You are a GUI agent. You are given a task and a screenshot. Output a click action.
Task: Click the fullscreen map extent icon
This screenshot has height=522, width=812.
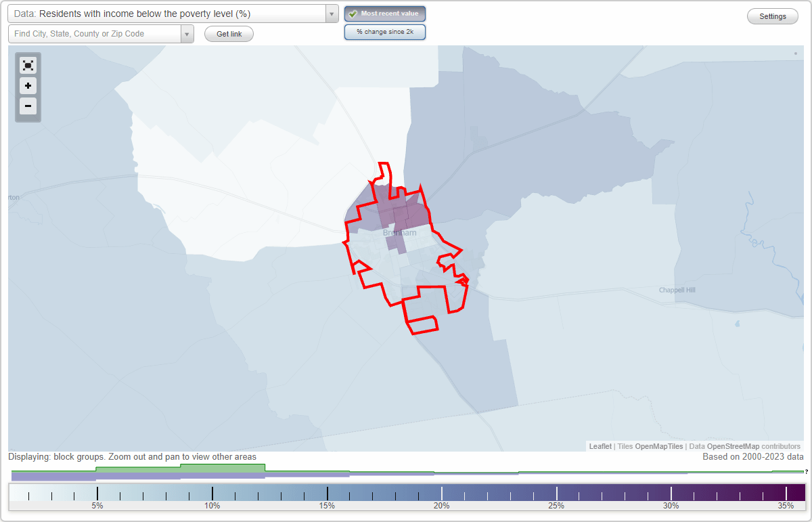tap(28, 65)
